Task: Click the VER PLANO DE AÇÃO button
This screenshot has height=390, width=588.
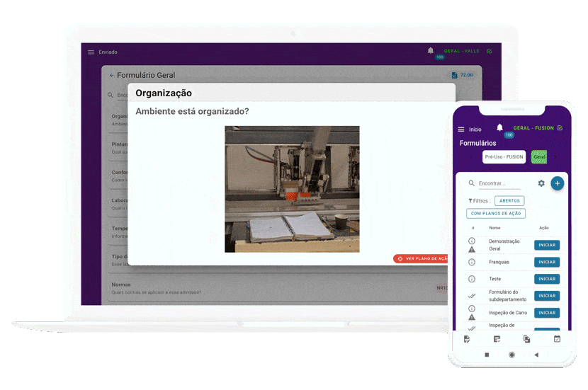Action: click(x=420, y=258)
